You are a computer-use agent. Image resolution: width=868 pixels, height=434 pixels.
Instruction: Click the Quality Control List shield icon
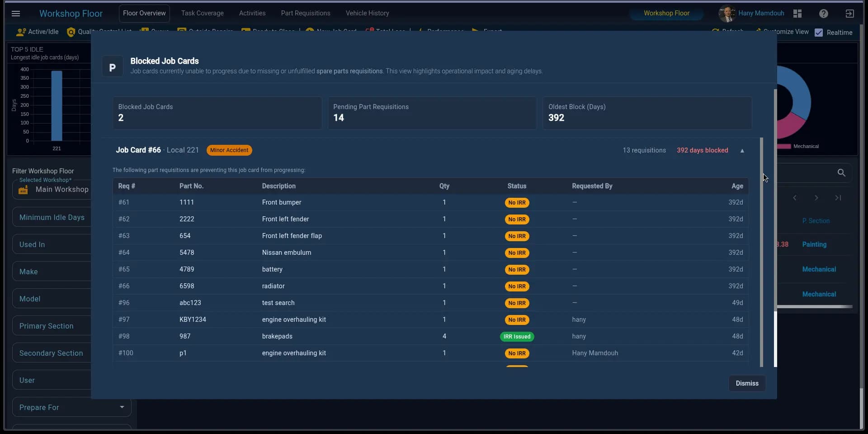point(71,32)
